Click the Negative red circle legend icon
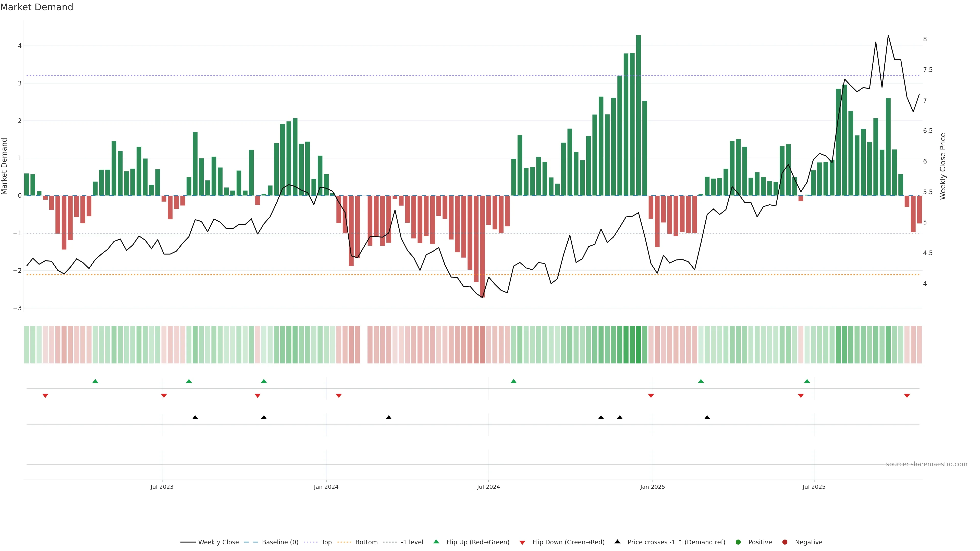980x551 pixels. (785, 542)
